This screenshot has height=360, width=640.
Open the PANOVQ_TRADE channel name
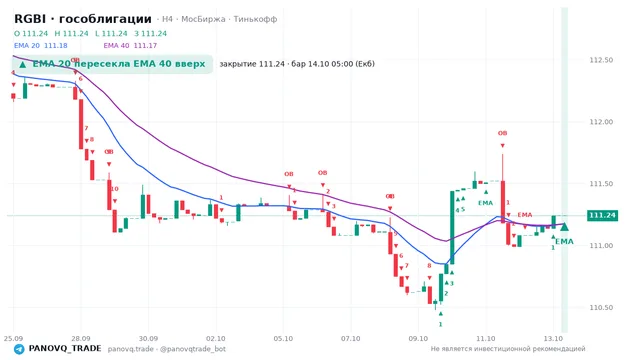click(65, 349)
